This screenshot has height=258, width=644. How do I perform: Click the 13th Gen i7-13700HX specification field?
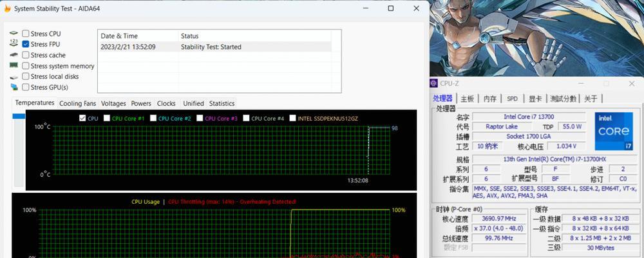coord(554,159)
